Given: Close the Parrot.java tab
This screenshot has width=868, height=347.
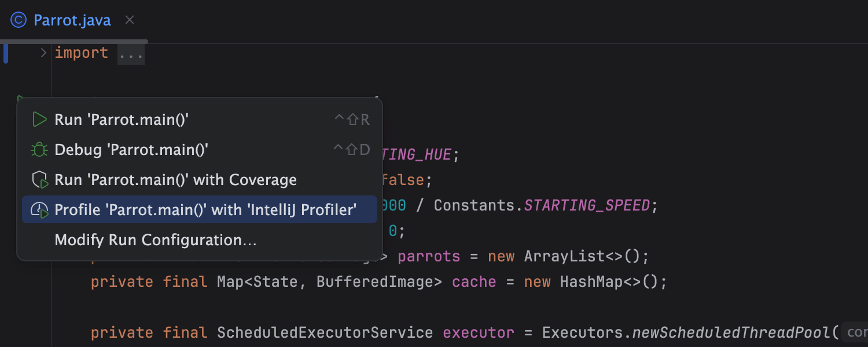Looking at the screenshot, I should (128, 20).
